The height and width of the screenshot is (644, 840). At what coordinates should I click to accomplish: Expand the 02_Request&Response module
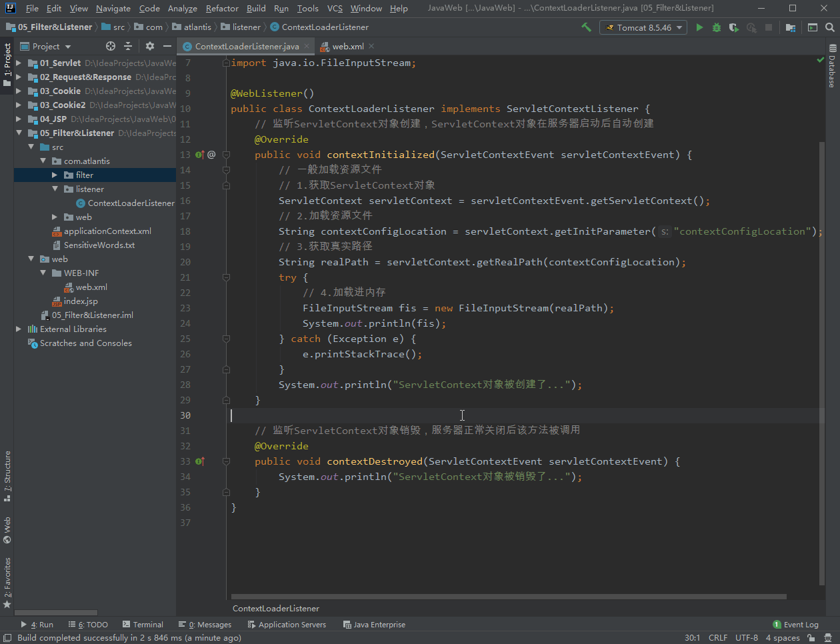(19, 77)
